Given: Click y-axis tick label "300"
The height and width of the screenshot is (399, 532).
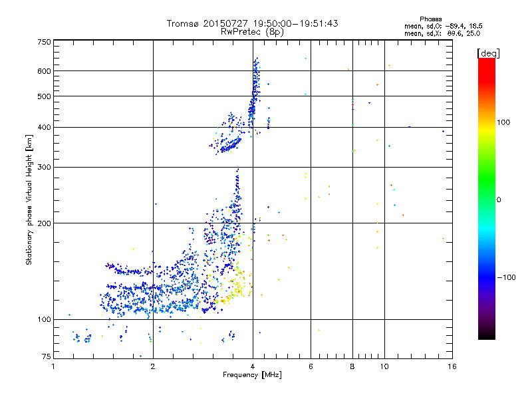Looking at the screenshot, I should (44, 167).
